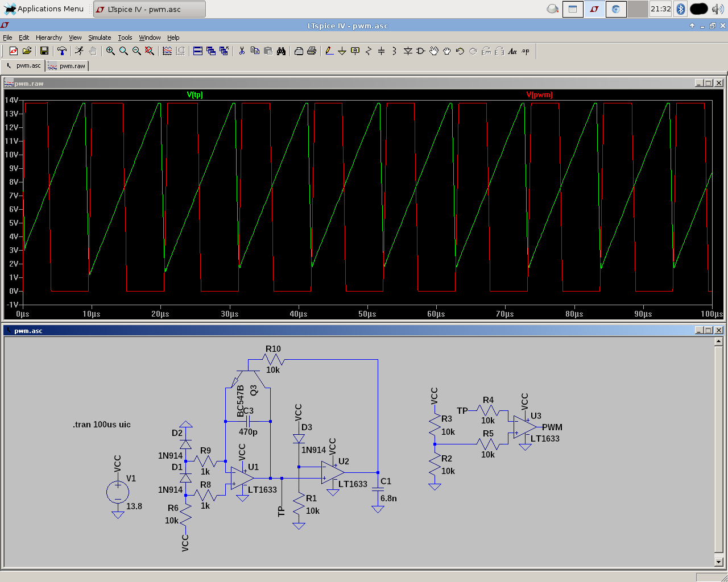Click the Zoom to Fit icon
The image size is (728, 582).
(x=150, y=51)
